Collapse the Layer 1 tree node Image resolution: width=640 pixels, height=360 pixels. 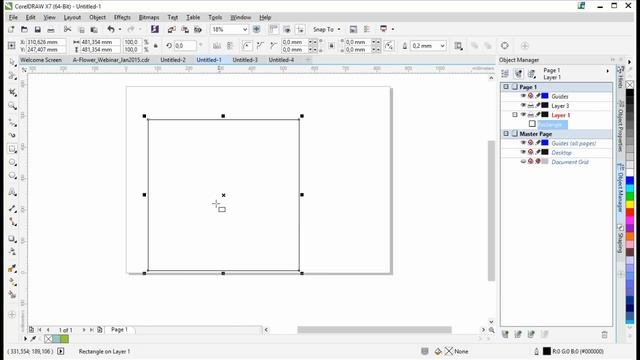pos(515,115)
